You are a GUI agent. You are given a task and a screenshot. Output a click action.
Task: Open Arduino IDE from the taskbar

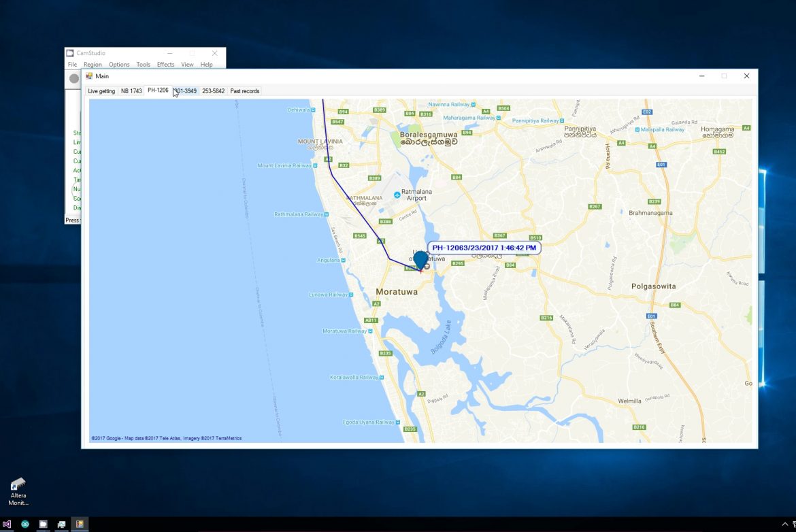click(25, 525)
